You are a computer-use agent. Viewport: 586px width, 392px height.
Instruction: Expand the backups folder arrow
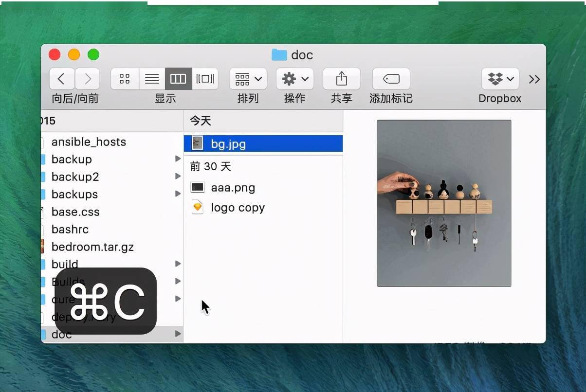click(x=178, y=194)
